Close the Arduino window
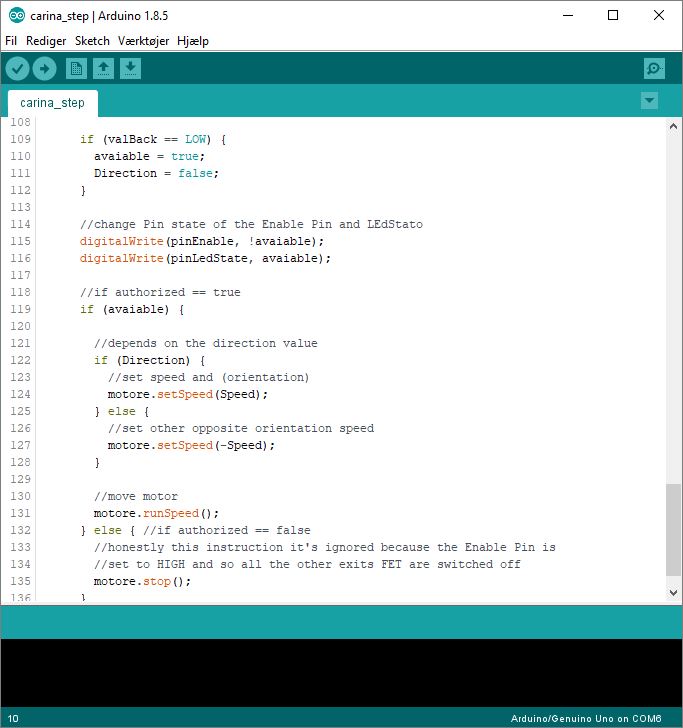Viewport: 683px width, 728px height. click(658, 15)
